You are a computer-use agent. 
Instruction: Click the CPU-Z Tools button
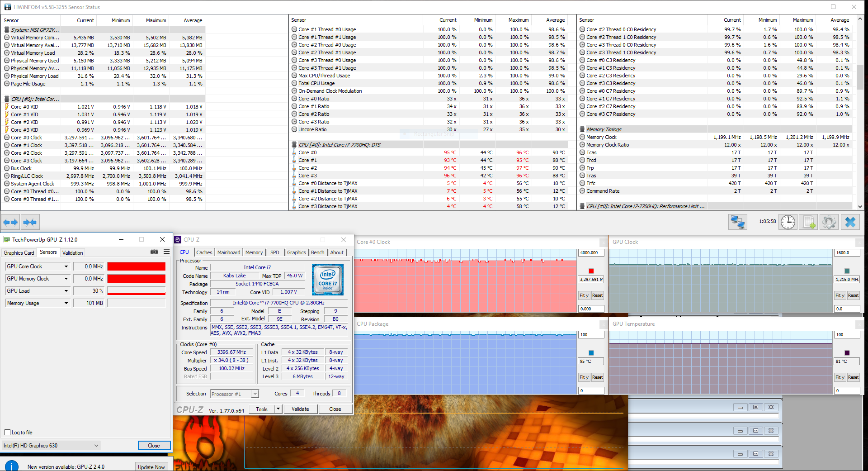(262, 409)
